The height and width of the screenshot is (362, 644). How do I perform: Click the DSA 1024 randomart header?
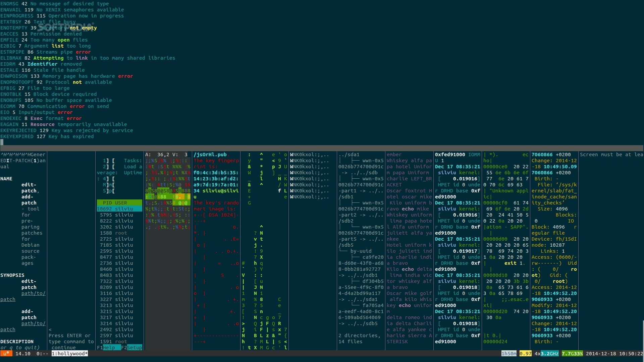point(216,215)
